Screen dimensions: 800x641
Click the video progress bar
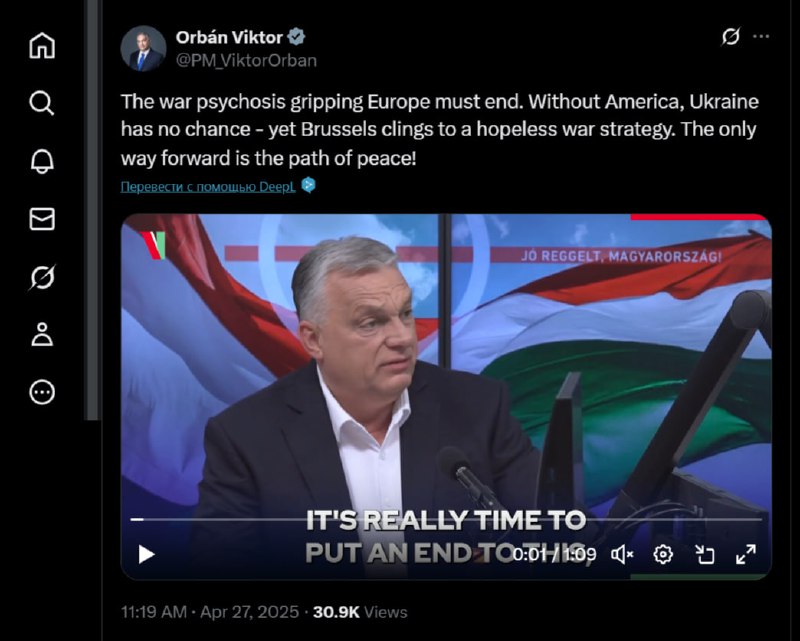point(446,520)
